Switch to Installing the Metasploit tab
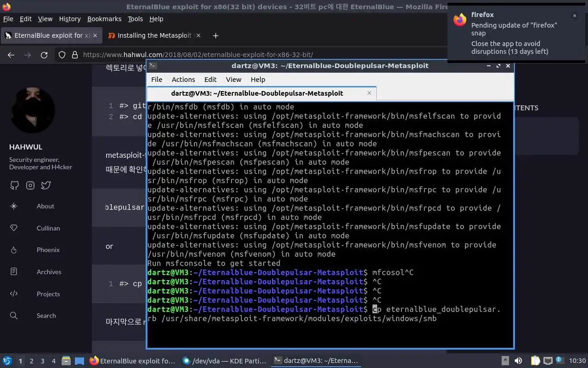The width and height of the screenshot is (588, 368). click(x=154, y=35)
